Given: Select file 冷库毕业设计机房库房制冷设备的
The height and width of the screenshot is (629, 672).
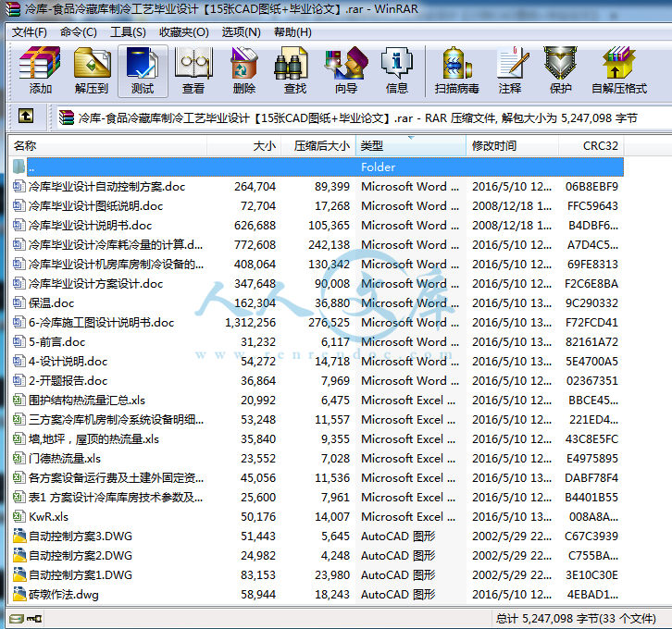Looking at the screenshot, I should click(116, 264).
